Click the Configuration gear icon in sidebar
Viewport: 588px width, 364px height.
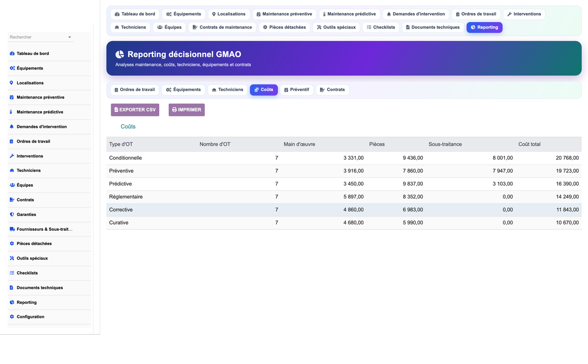click(x=12, y=317)
